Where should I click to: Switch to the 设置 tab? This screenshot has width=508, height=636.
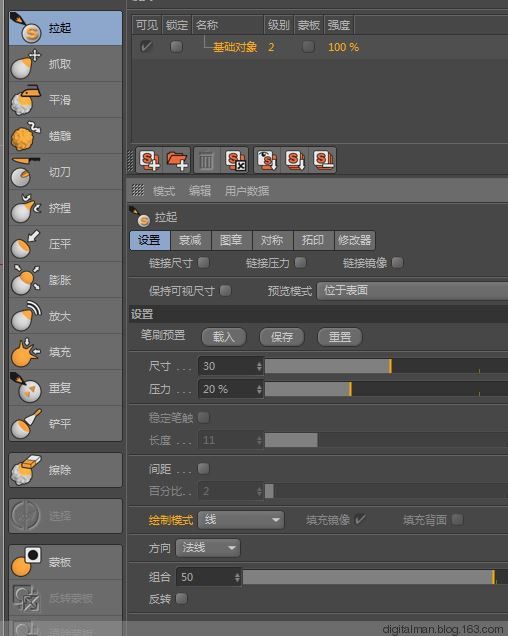[150, 240]
